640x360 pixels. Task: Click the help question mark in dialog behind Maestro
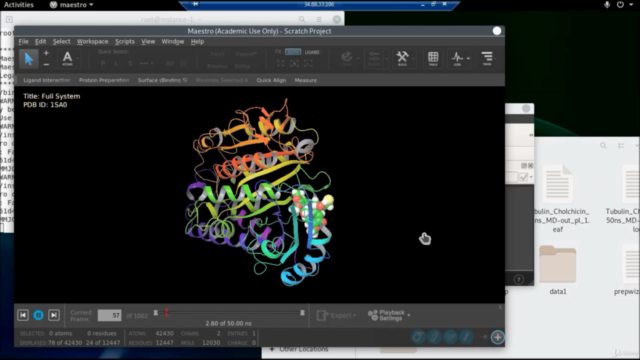(x=519, y=280)
